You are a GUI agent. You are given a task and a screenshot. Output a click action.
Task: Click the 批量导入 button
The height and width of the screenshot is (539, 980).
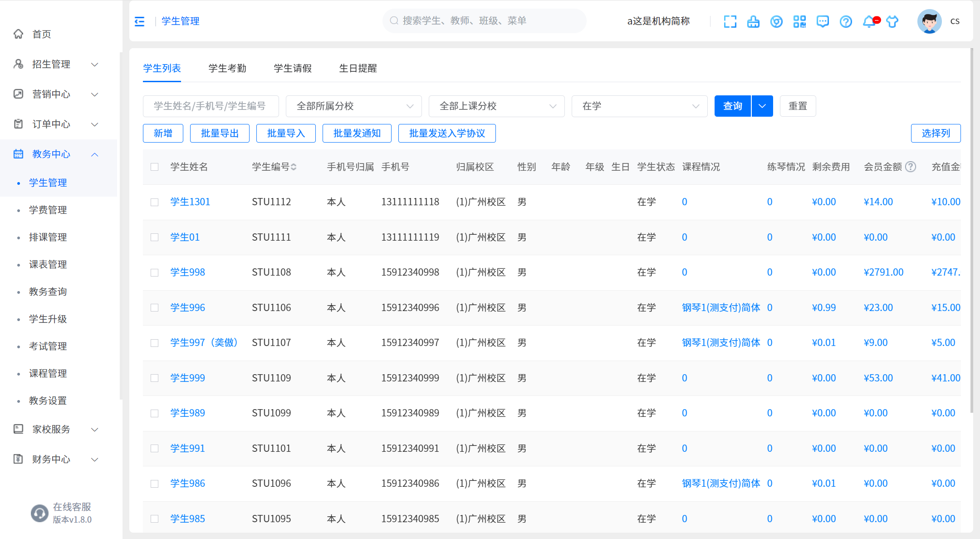[286, 133]
